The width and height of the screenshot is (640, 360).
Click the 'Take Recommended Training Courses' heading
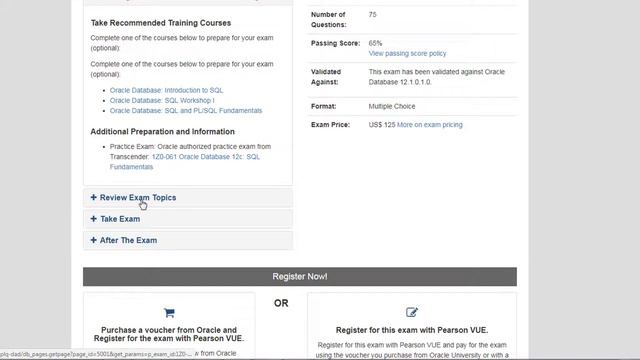[x=161, y=23]
